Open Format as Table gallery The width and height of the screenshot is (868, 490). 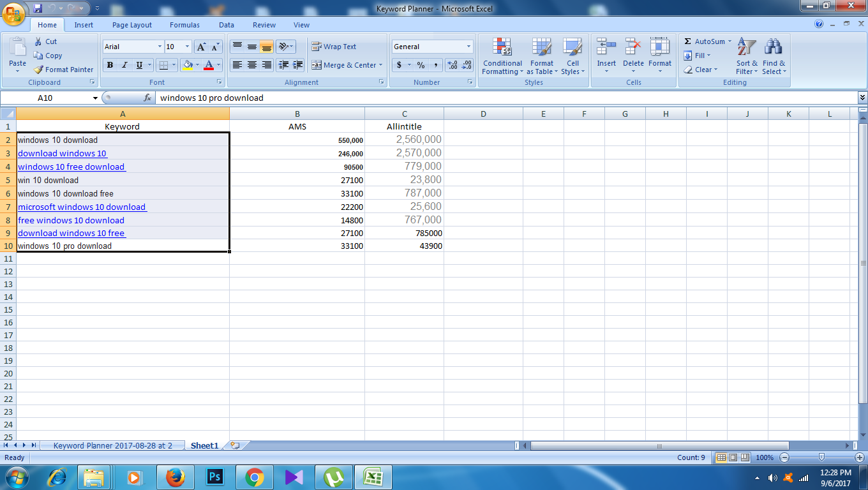[542, 56]
